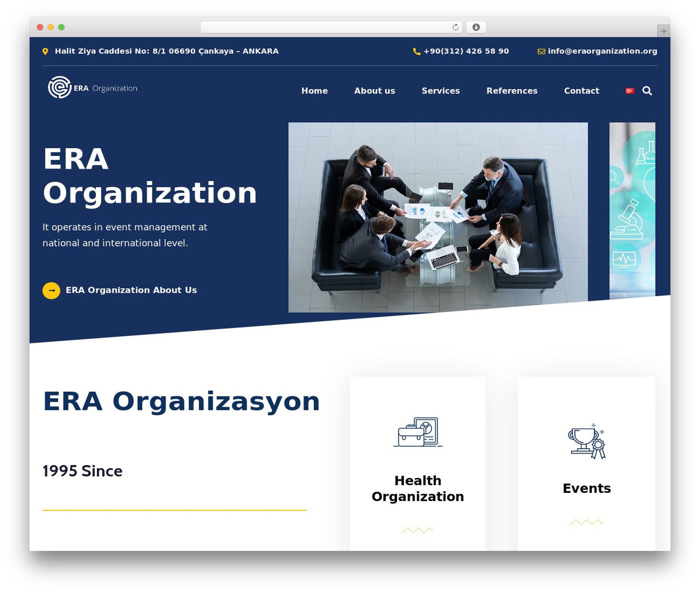Screen dimensions: 700x593
Task: Click the Health Organization briefcase icon
Action: (x=418, y=432)
